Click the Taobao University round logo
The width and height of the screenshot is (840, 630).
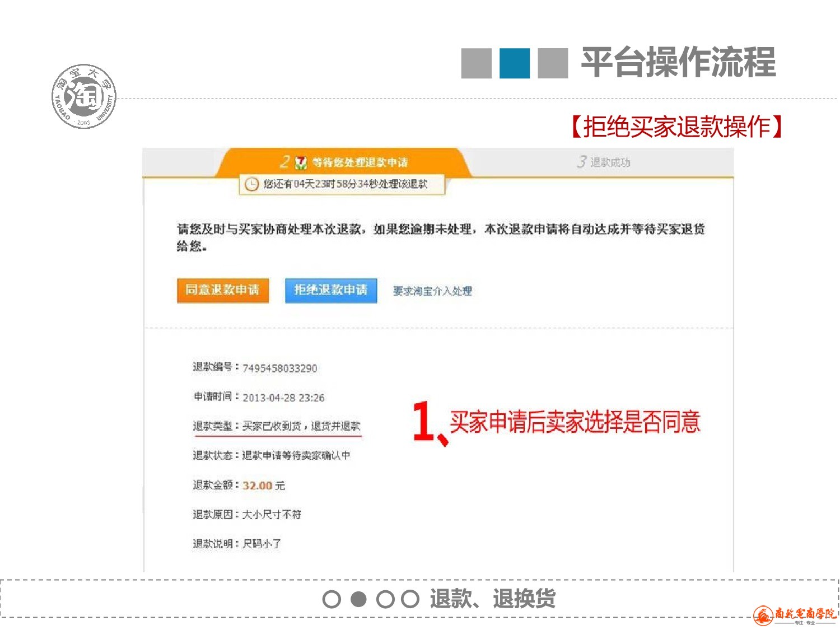84,96
